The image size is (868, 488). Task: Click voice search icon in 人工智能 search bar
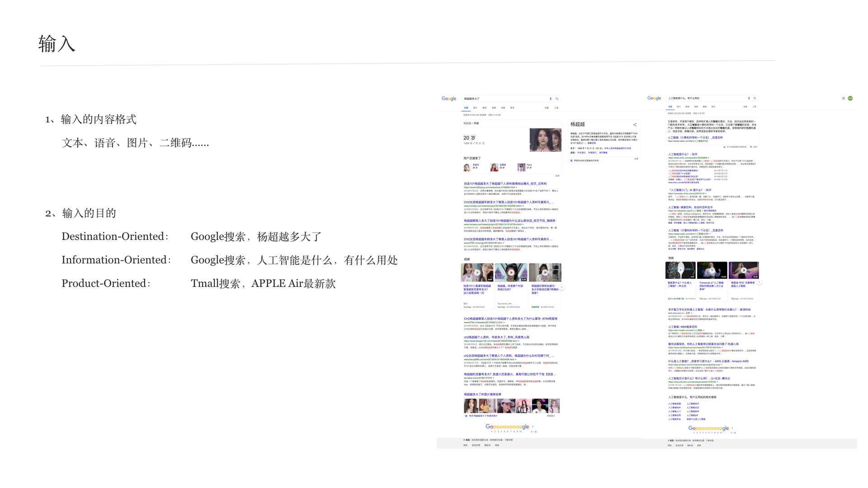(749, 98)
